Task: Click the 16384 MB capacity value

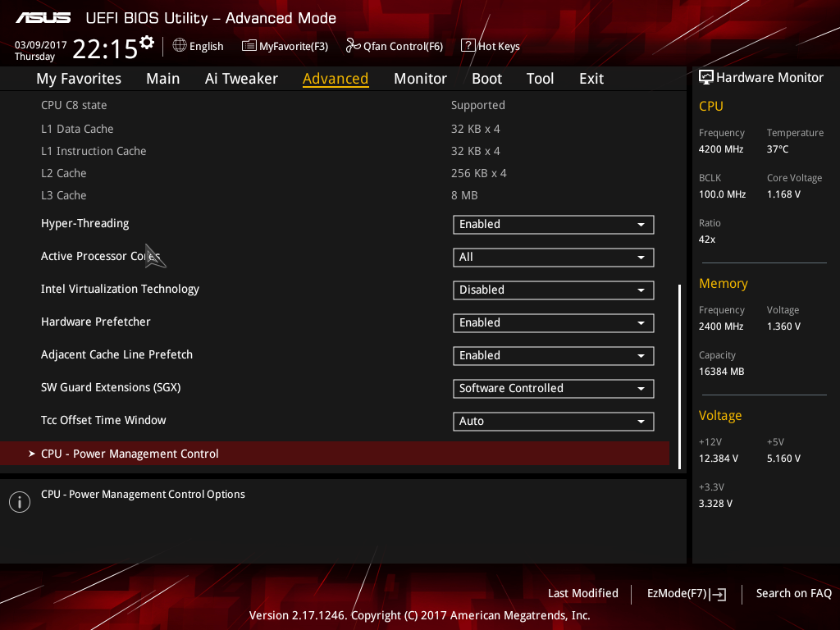Action: (722, 372)
